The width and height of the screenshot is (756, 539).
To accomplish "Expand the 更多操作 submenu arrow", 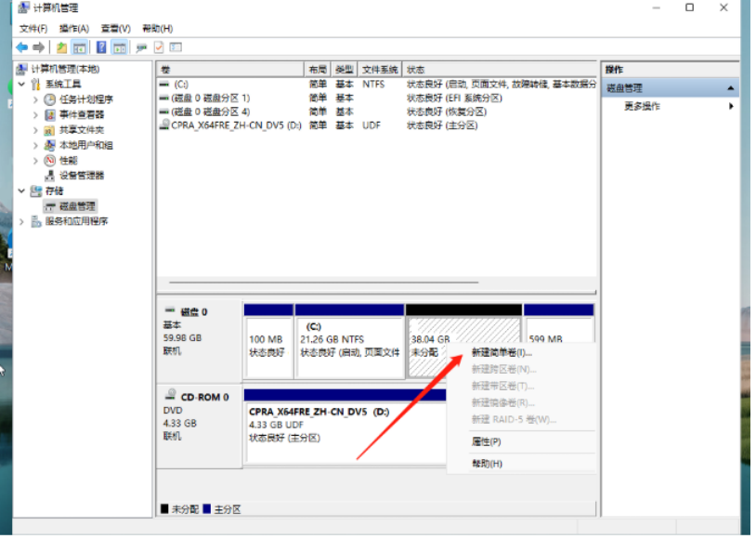I will click(731, 107).
